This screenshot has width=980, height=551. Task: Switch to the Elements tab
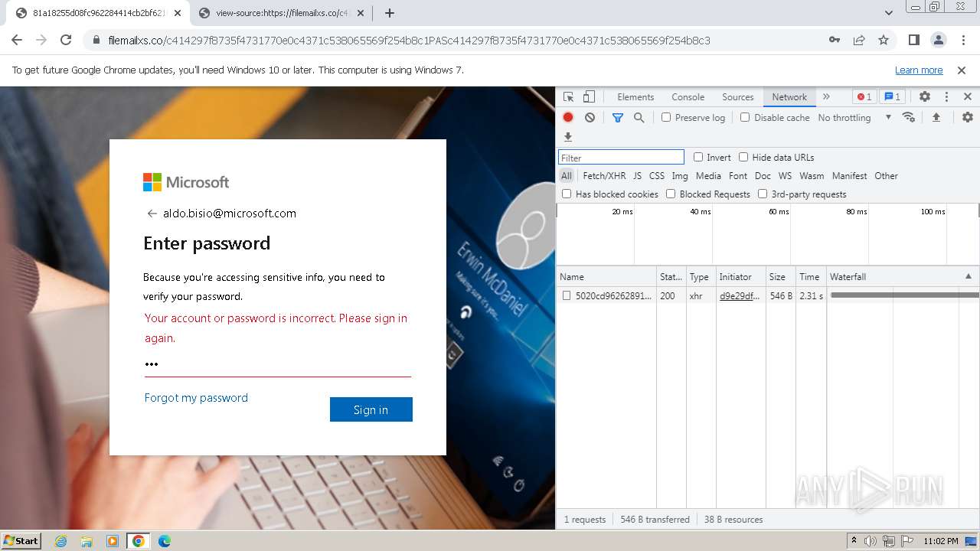pos(635,97)
